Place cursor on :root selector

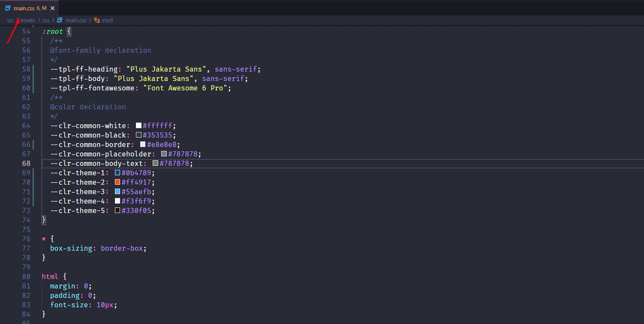tap(52, 31)
